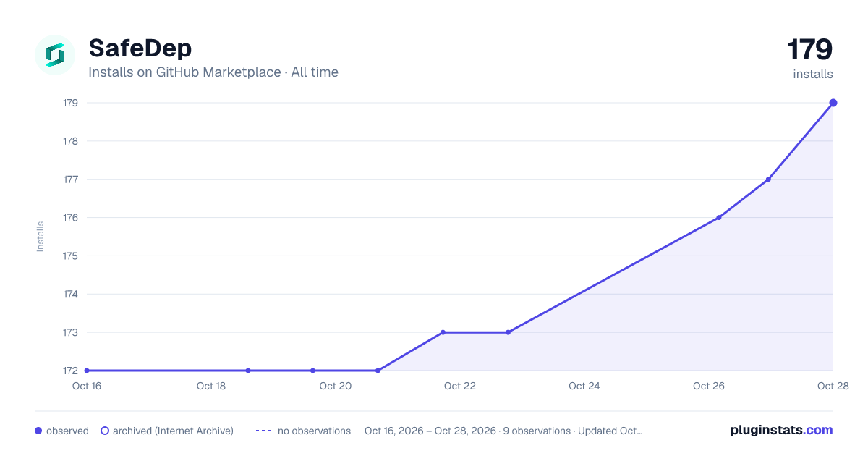
Task: Click the y-axis label 172
Action: (x=70, y=371)
